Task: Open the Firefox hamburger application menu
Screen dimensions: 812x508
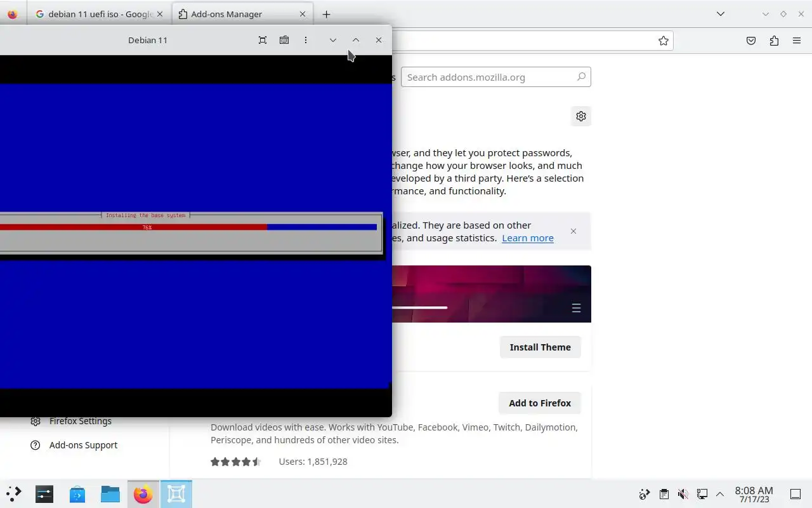Action: pos(797,41)
